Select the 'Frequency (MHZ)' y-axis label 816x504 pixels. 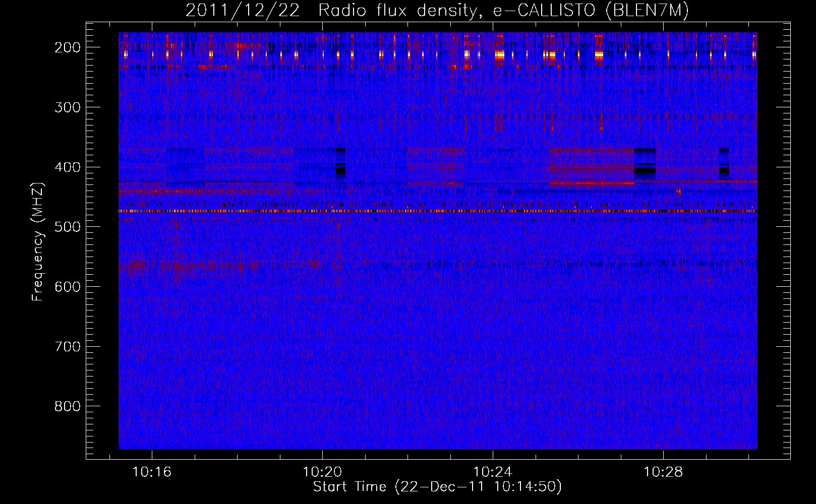pos(38,242)
